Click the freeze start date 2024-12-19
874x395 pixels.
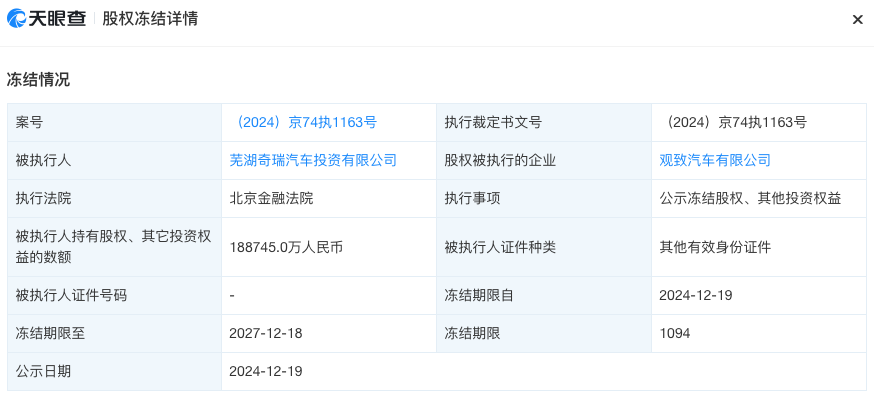[696, 295]
